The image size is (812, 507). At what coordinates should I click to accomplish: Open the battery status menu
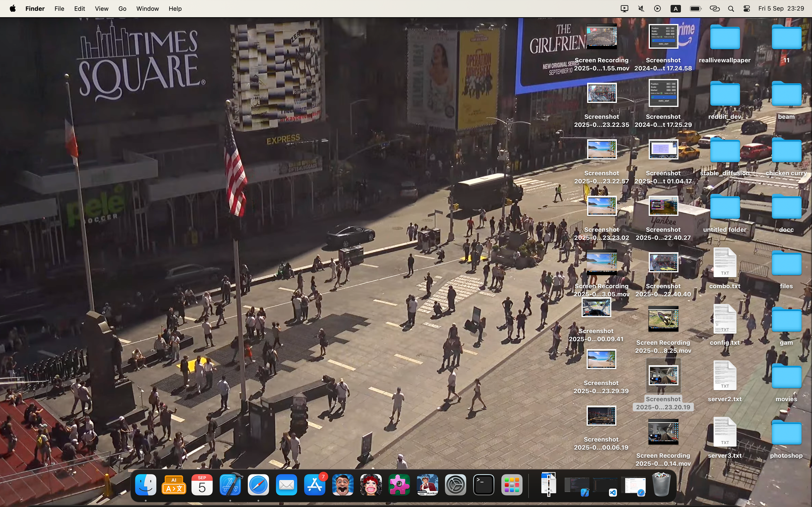(x=695, y=9)
